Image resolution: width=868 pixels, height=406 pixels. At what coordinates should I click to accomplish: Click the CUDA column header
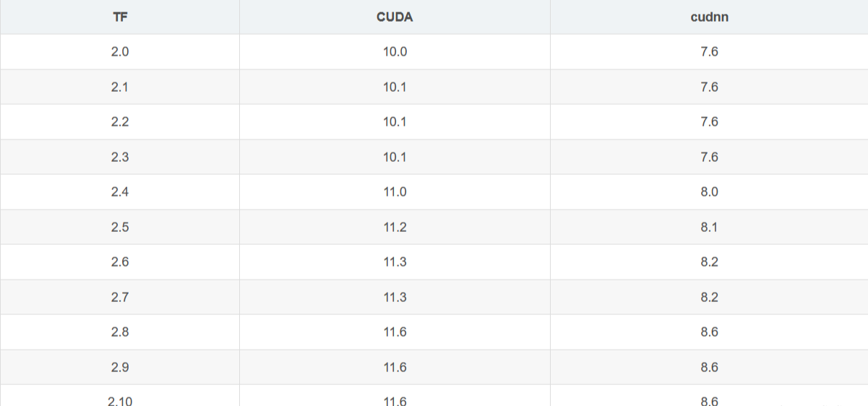click(x=395, y=17)
